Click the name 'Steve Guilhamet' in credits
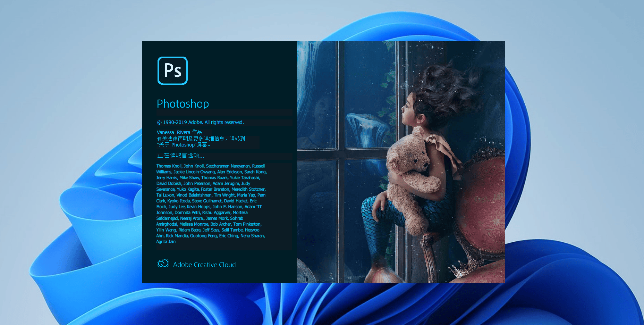This screenshot has height=325, width=644. pos(207,201)
